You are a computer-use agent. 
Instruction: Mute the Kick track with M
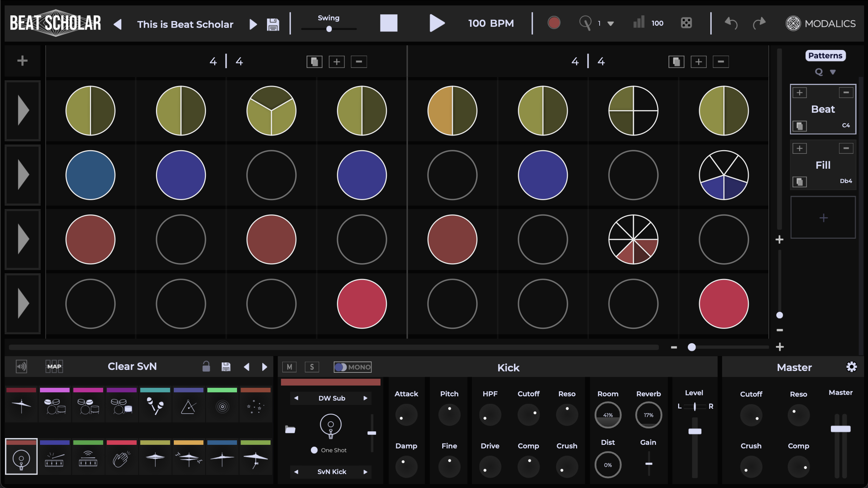[x=289, y=367]
